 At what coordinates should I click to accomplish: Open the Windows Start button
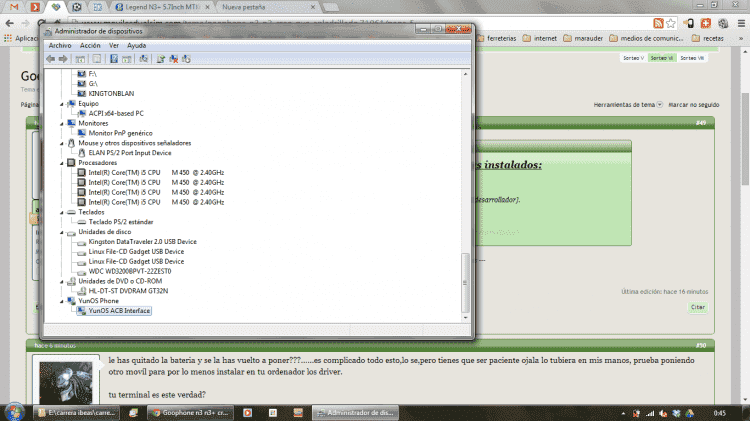[14, 412]
